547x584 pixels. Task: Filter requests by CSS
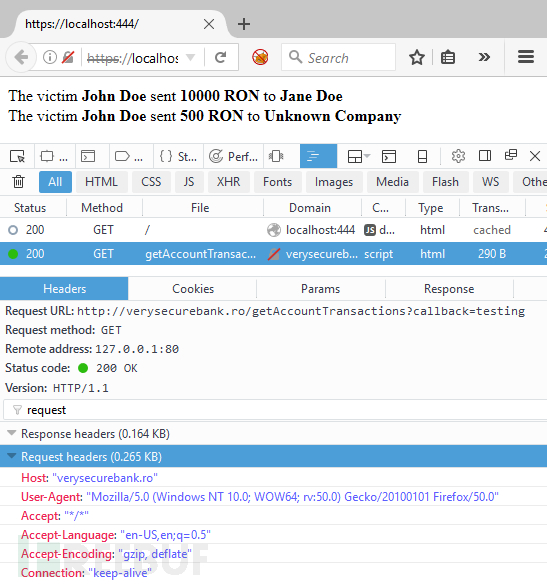[151, 182]
